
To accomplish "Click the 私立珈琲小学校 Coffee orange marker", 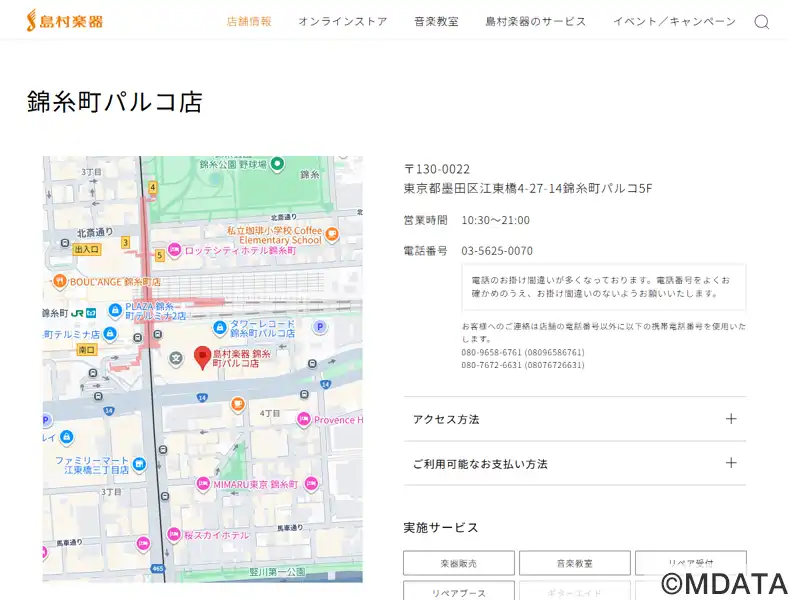I will tap(332, 235).
